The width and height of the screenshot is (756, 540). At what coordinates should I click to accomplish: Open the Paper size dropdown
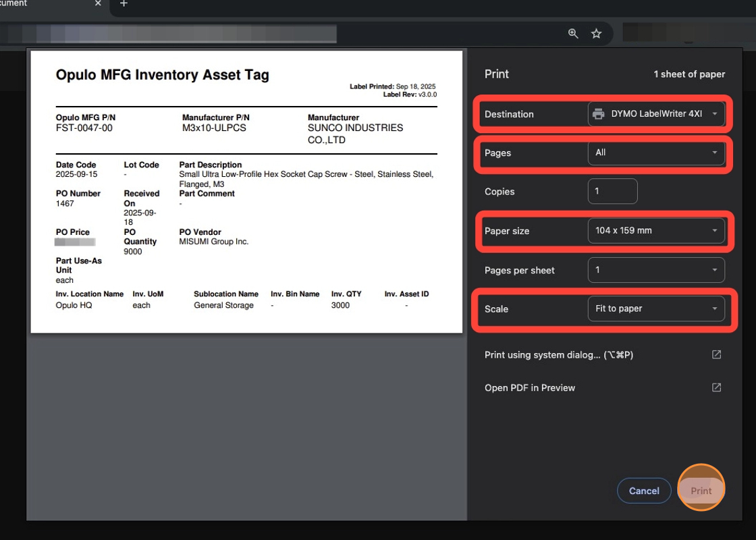(656, 231)
